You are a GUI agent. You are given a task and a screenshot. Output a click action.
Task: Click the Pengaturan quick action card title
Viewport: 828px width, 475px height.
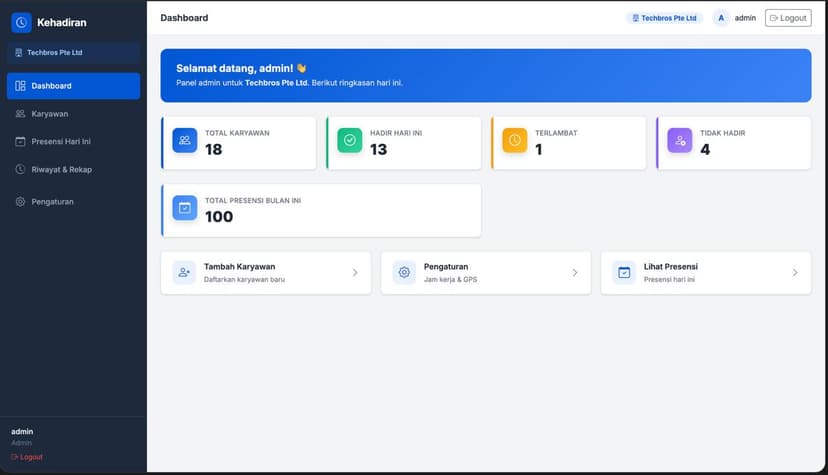pos(446,267)
